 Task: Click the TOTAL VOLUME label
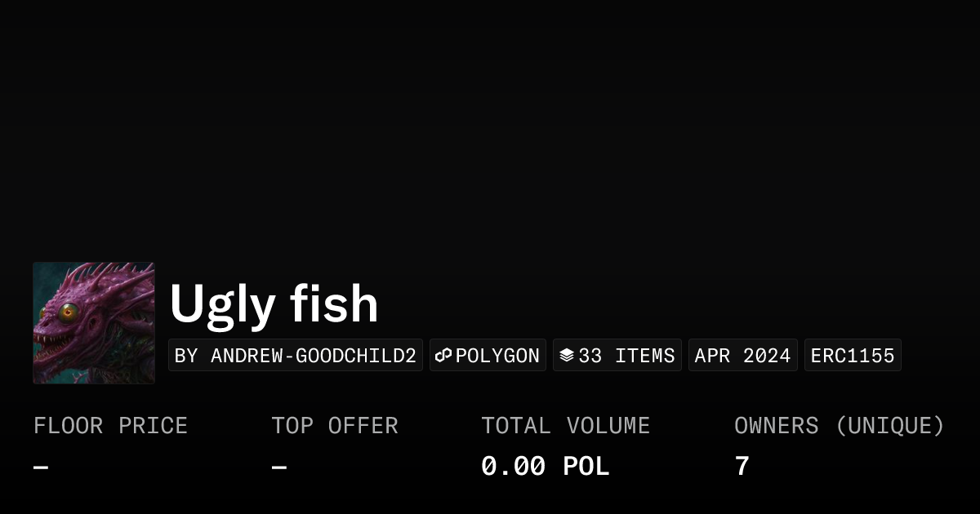tap(565, 426)
